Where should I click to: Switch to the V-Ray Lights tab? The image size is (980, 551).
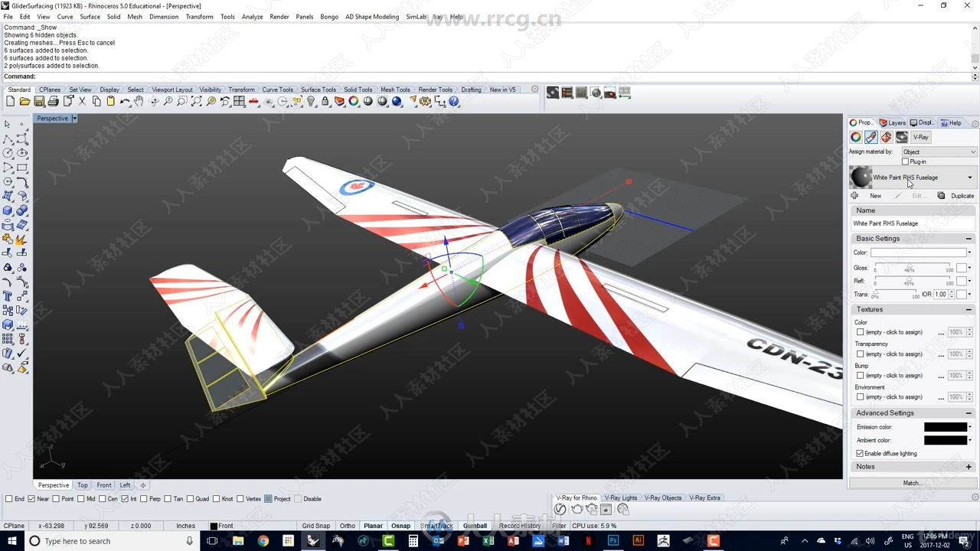tap(619, 497)
